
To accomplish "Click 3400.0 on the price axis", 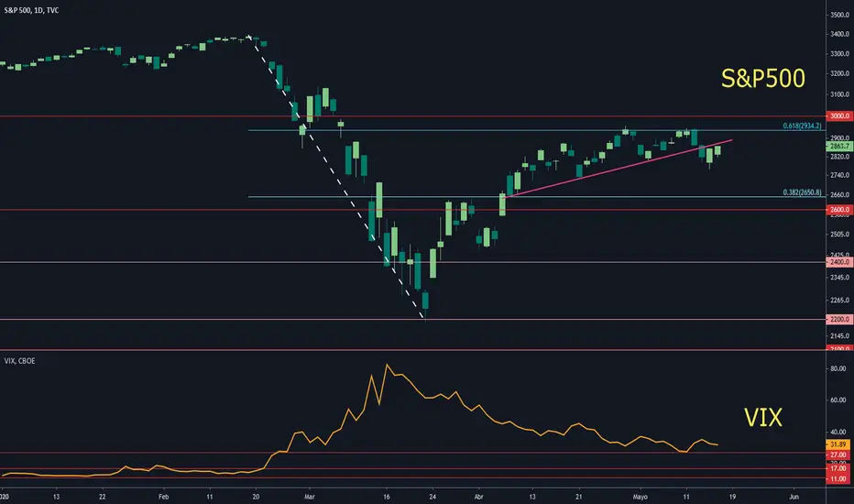I will pos(840,34).
